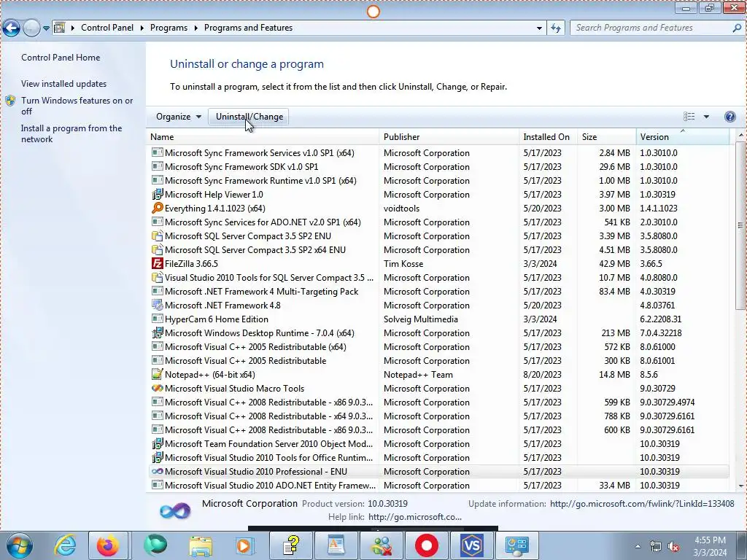This screenshot has height=560, width=747.
Task: Click the network tray icon
Action: (x=656, y=547)
